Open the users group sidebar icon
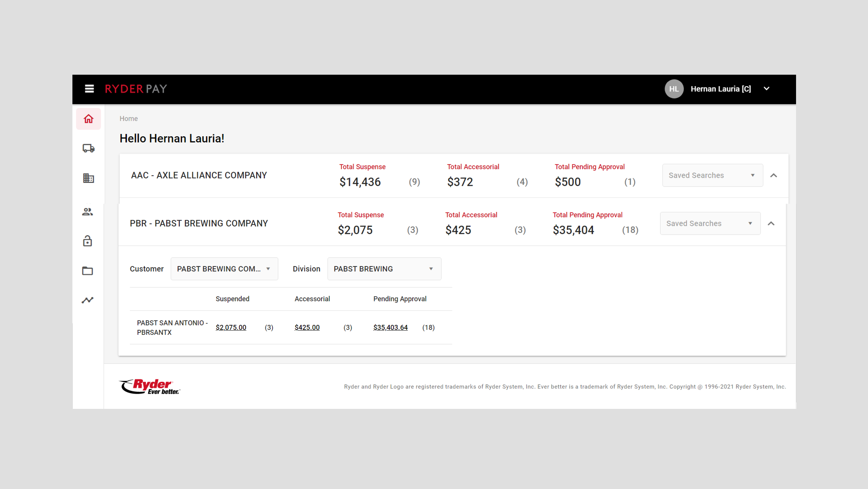Viewport: 868px width, 489px height. click(x=88, y=212)
